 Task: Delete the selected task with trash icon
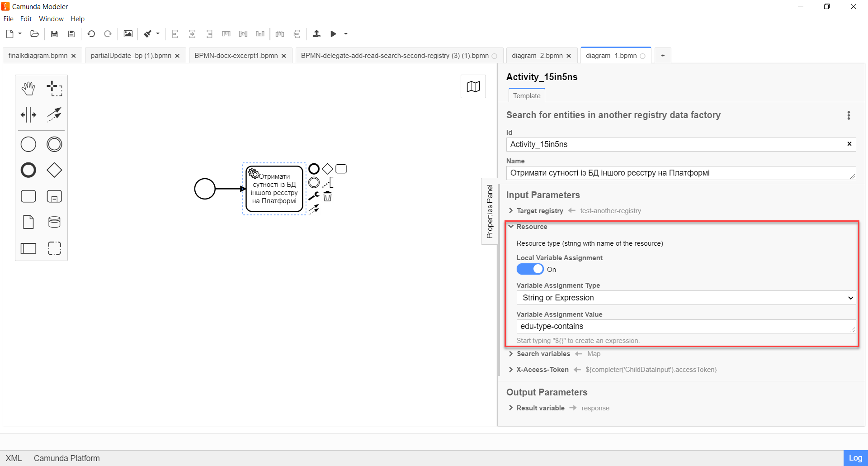pyautogui.click(x=327, y=196)
